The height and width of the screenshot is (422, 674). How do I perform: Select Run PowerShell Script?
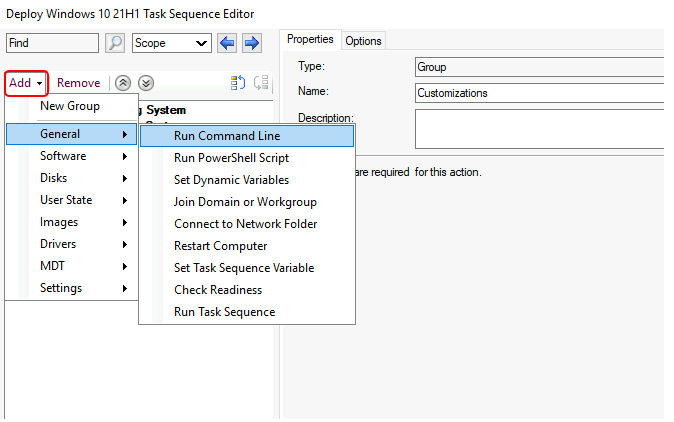click(247, 158)
